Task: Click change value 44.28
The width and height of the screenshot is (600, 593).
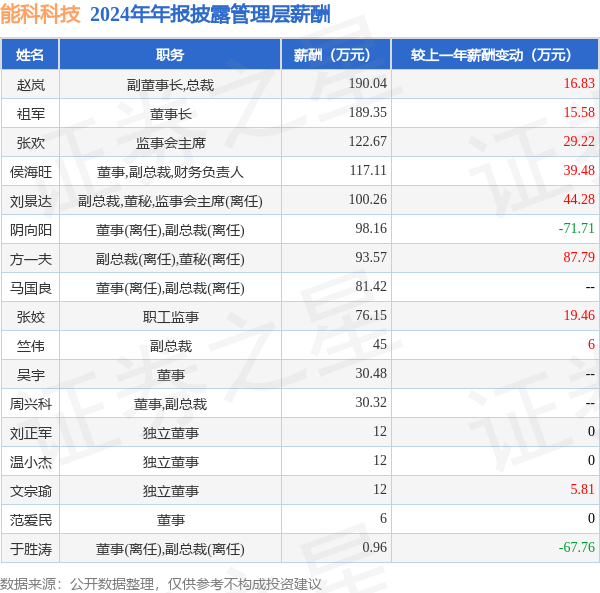Action: click(x=579, y=199)
